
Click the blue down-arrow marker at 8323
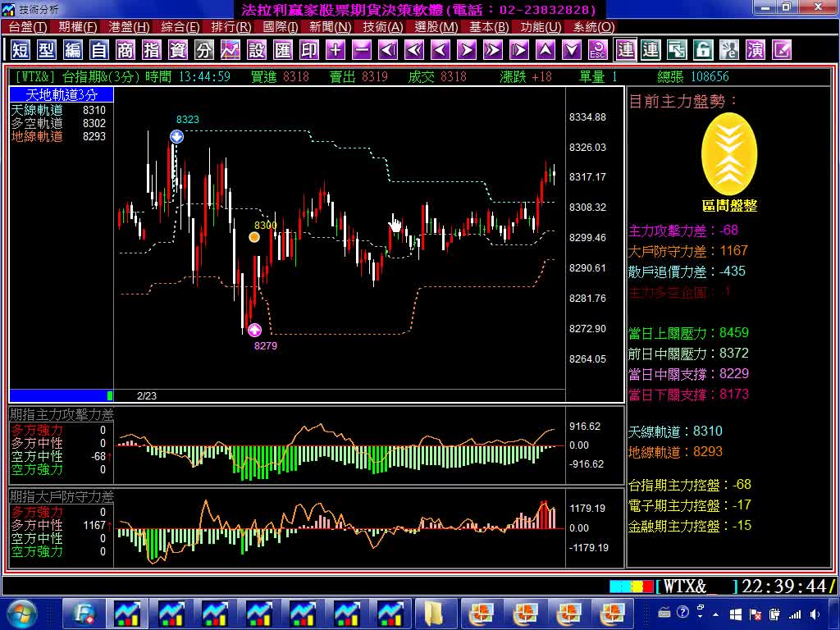click(176, 137)
